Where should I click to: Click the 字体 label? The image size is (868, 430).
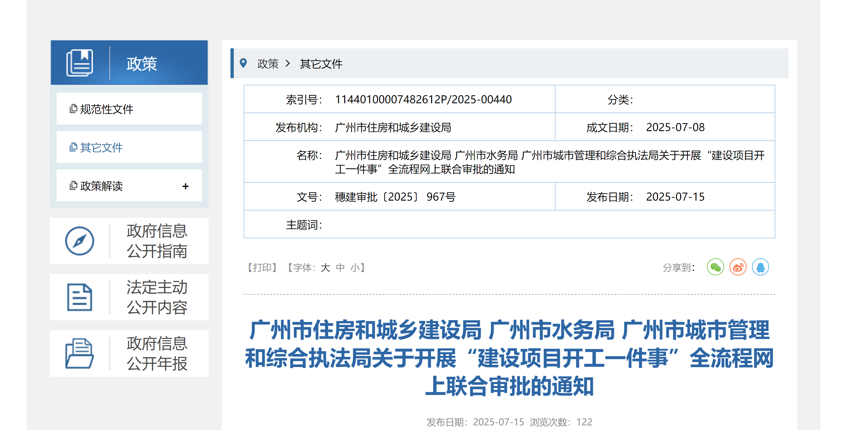pos(304,267)
